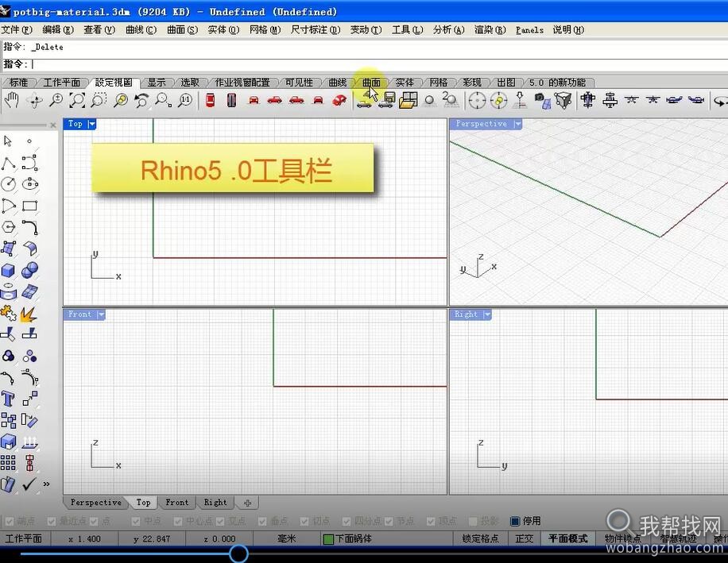This screenshot has width=728, height=563.
Task: Switch to the 曲面 toolbar tab
Action: click(x=371, y=83)
